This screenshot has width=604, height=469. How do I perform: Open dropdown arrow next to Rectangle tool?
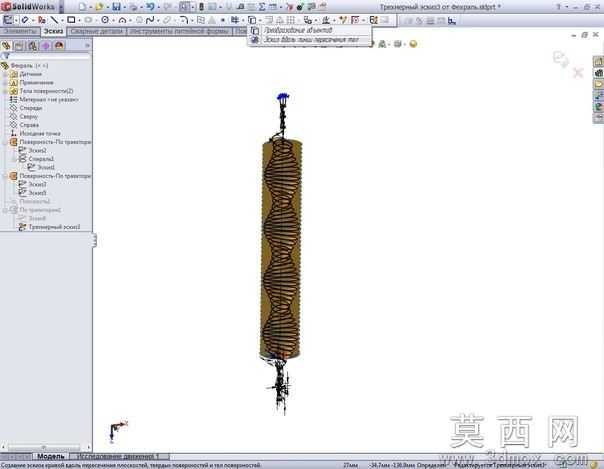(x=79, y=20)
